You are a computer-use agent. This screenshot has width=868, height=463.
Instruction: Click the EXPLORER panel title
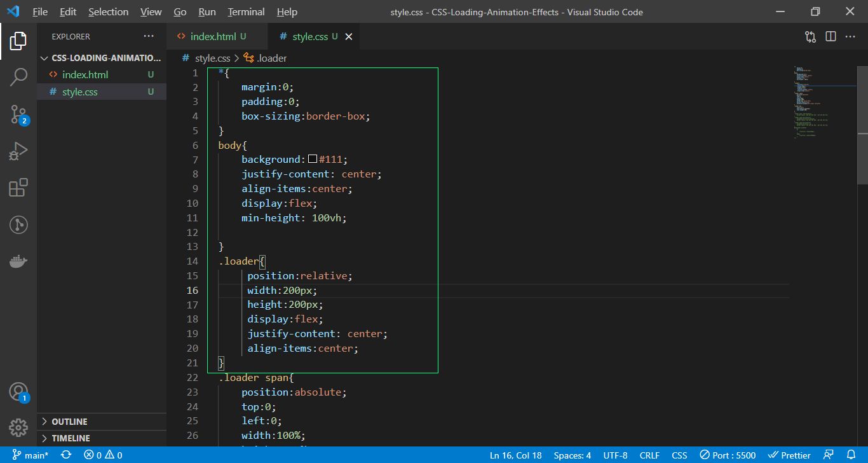(x=71, y=37)
